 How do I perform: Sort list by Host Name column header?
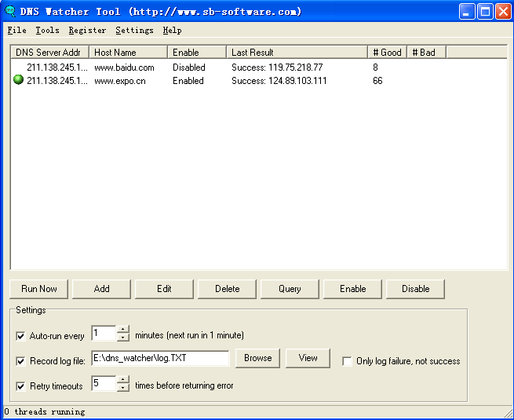click(128, 53)
